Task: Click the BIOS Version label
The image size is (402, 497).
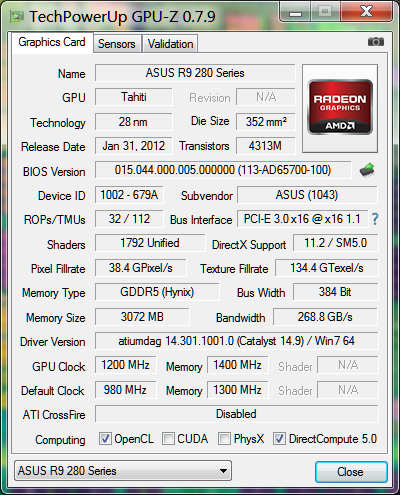Action: click(54, 172)
